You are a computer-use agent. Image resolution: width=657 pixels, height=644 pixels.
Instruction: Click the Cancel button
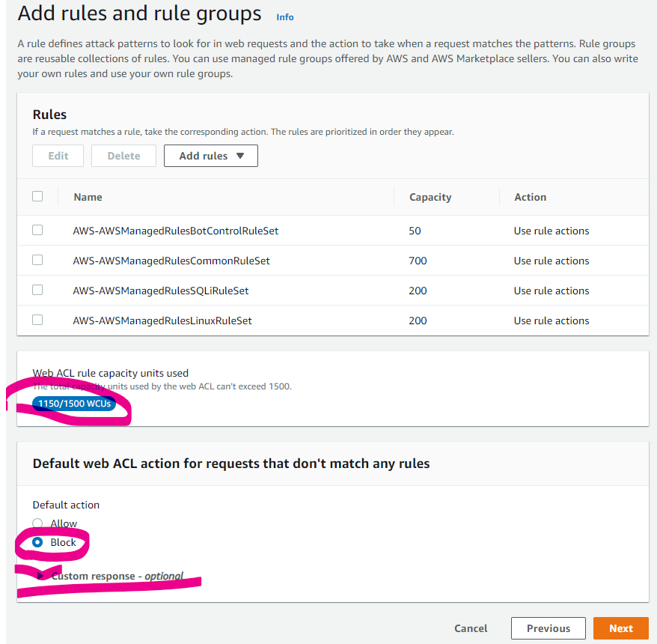[471, 628]
